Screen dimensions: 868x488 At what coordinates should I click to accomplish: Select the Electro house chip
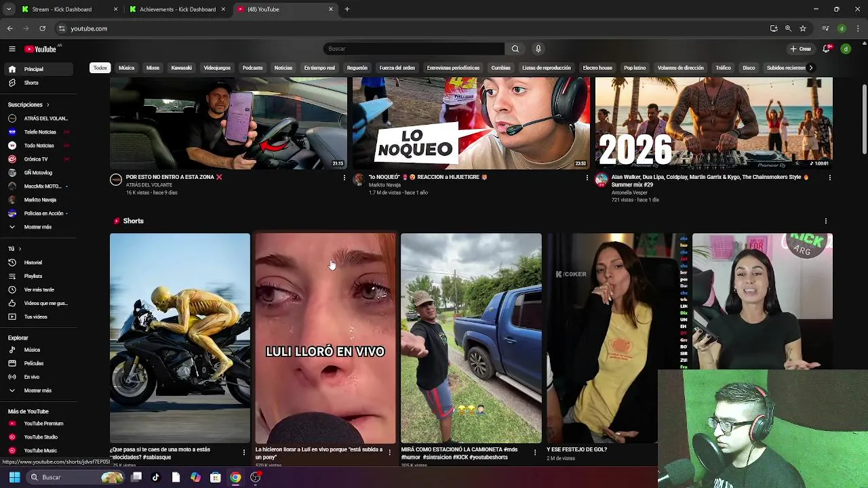[x=597, y=68]
